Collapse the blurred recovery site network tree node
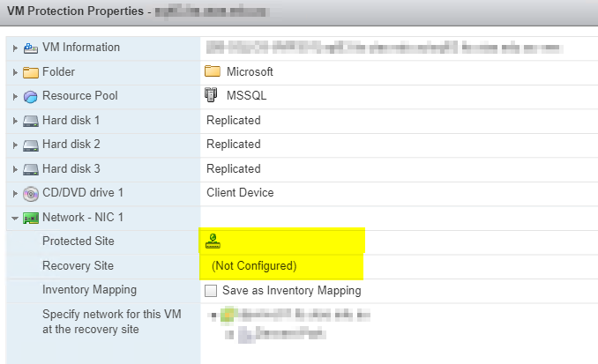Viewport: 598px width, 364px height. 213,316
